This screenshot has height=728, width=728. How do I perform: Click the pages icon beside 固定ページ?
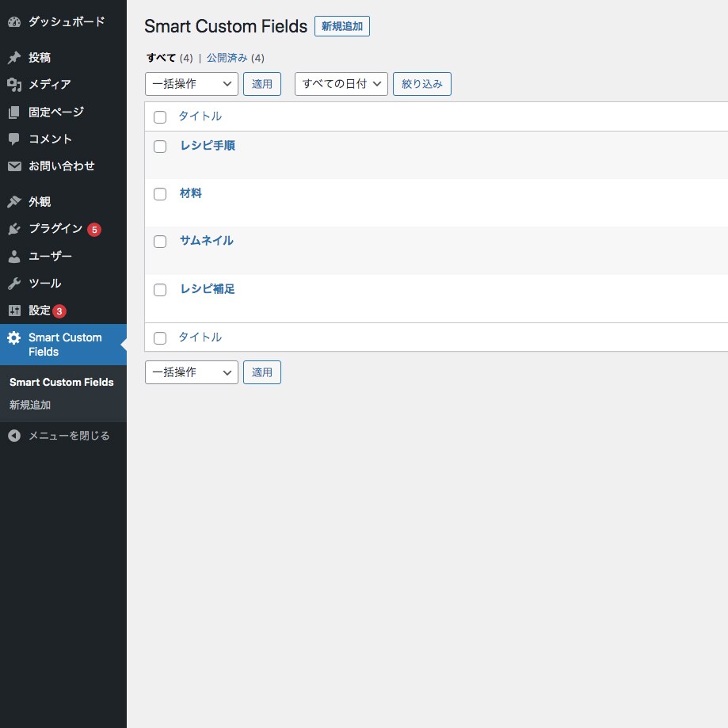pos(14,112)
